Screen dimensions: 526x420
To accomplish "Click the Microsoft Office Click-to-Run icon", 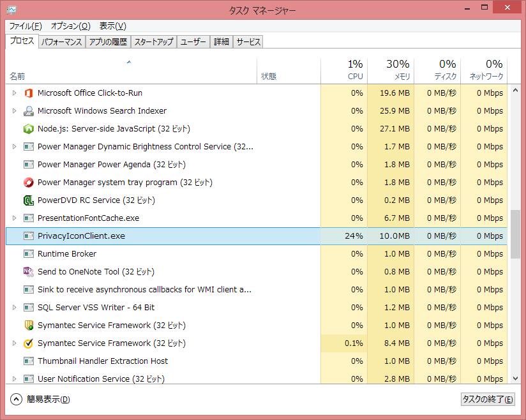I will (x=28, y=93).
